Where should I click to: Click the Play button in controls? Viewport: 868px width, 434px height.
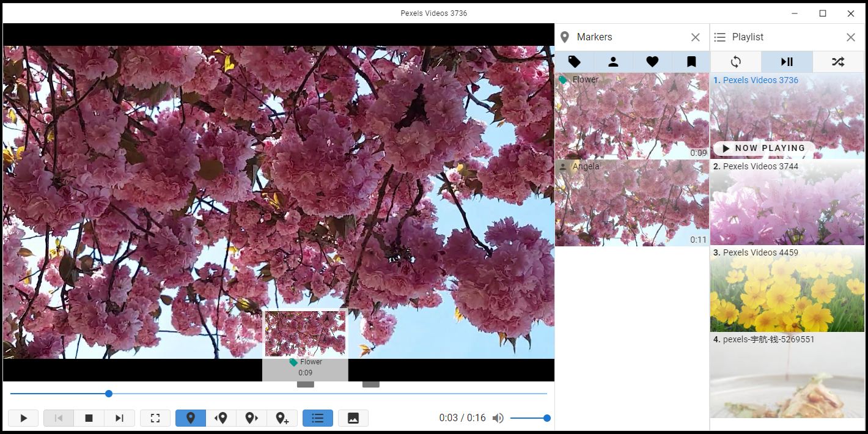point(23,418)
